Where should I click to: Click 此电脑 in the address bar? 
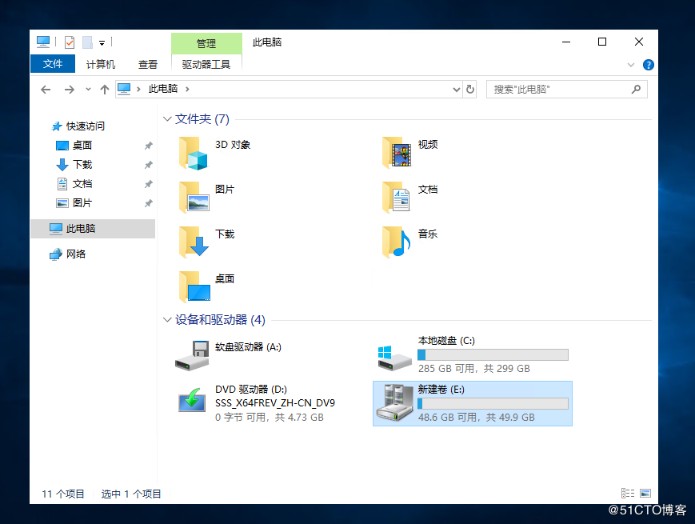(x=163, y=89)
